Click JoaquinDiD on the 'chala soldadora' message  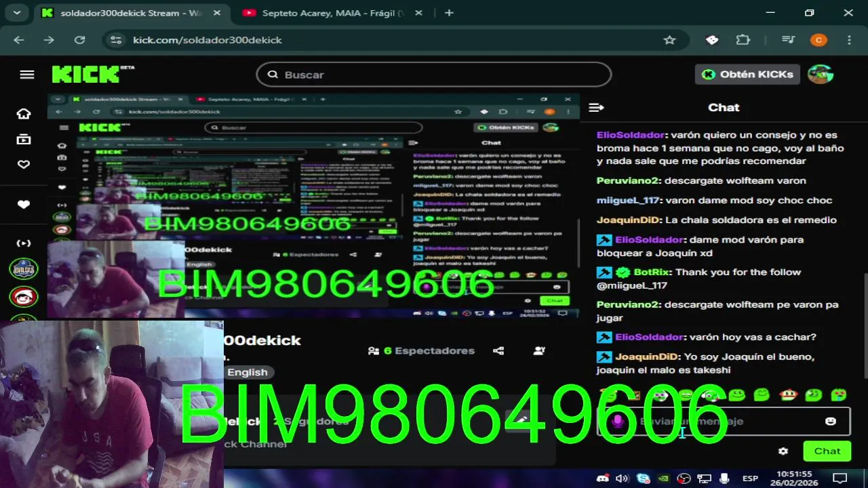(x=628, y=220)
